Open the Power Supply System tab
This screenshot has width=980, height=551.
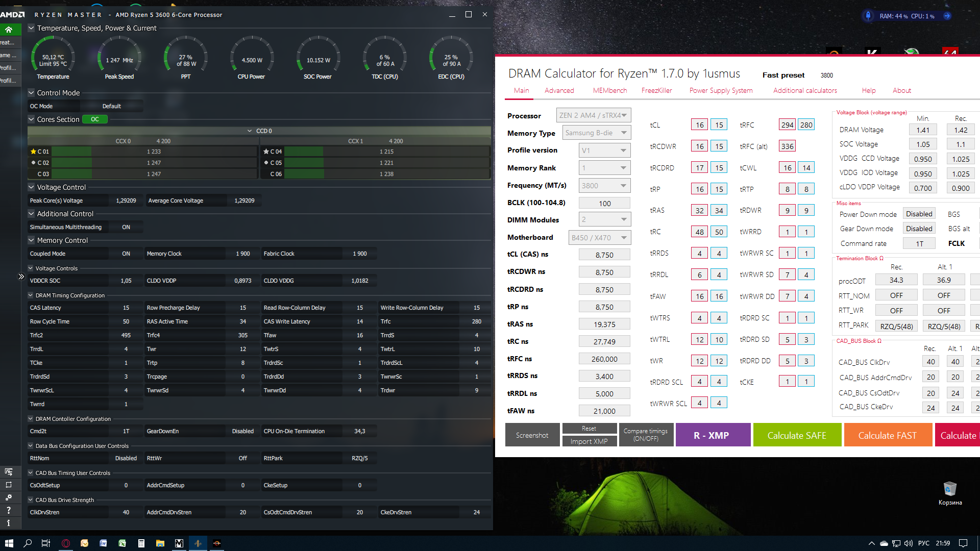pyautogui.click(x=721, y=91)
